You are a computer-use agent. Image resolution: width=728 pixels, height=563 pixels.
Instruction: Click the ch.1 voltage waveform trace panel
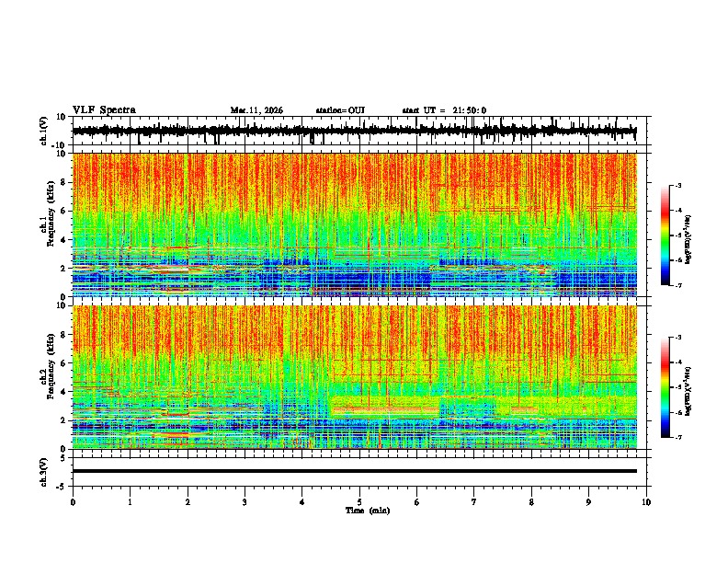tap(359, 131)
